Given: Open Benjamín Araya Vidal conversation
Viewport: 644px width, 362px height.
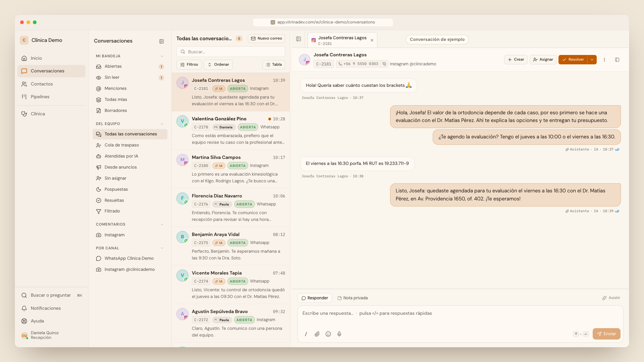Looking at the screenshot, I should (x=231, y=246).
